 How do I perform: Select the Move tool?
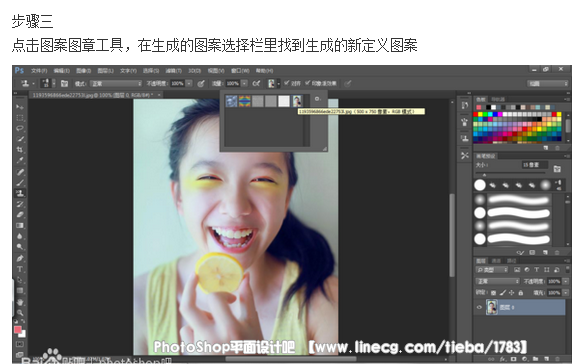click(20, 107)
